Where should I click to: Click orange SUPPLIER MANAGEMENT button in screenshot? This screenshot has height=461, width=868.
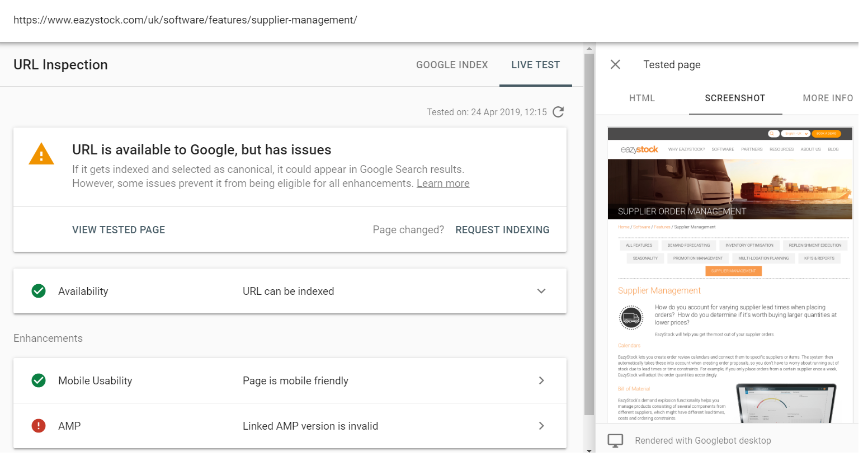[x=733, y=271]
